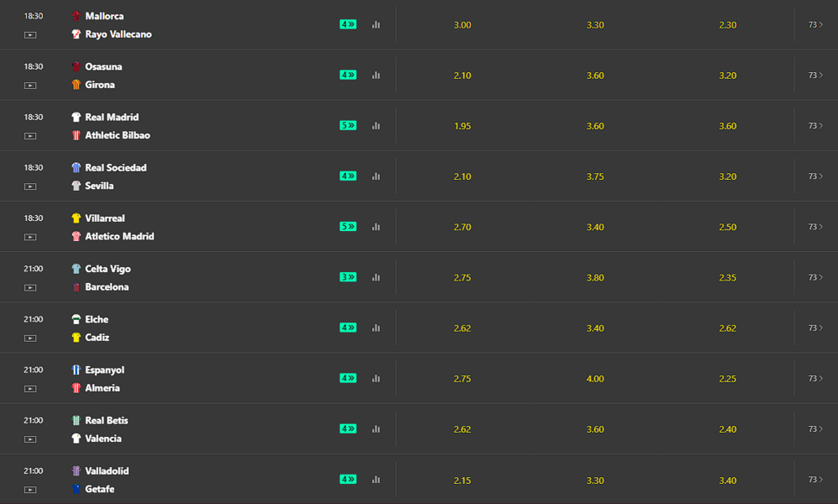Open statistics icon for Espanyol match
This screenshot has height=504, width=838.
(x=375, y=378)
